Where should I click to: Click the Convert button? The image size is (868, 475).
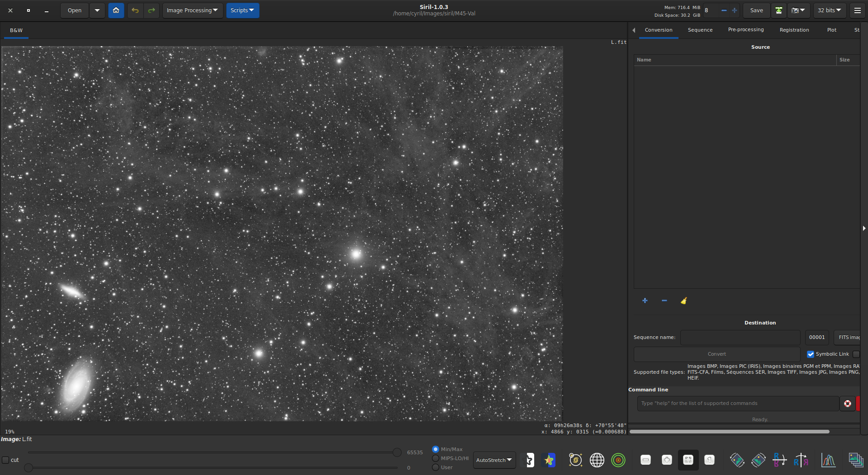pyautogui.click(x=716, y=354)
